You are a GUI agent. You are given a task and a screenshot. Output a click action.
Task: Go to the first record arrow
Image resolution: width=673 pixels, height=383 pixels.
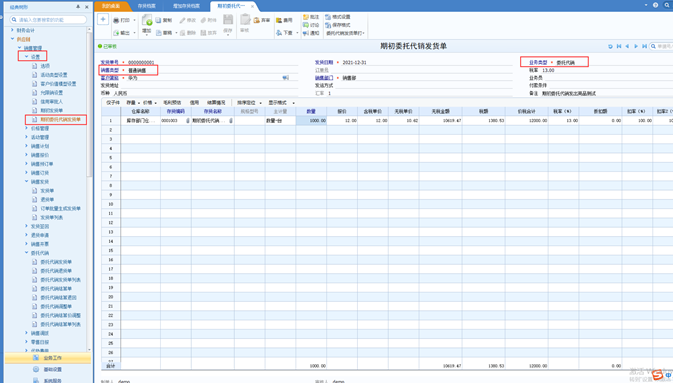619,46
